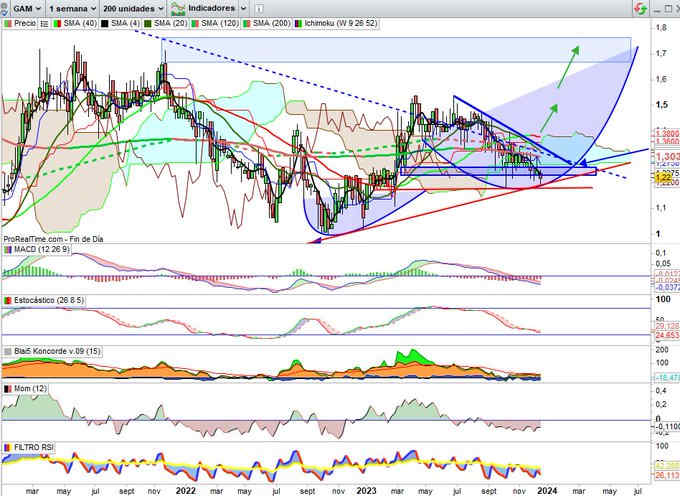This screenshot has width=680, height=496.
Task: Click the SMA (40) indicator label
Action: [79, 23]
